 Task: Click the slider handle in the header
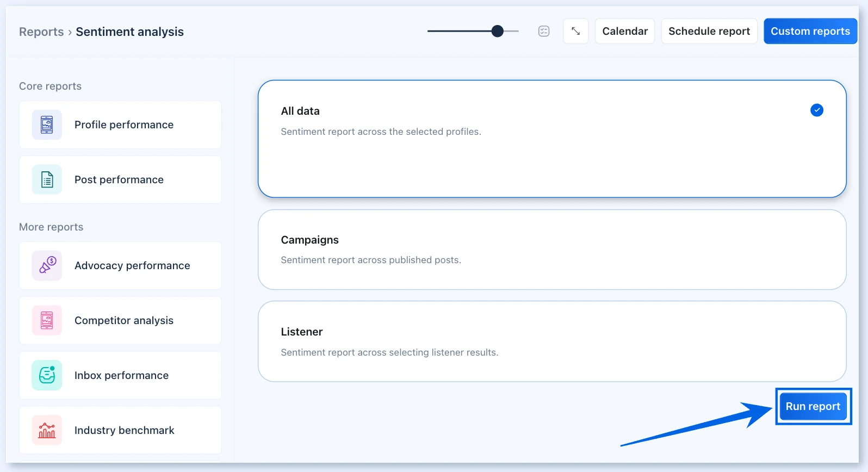coord(497,31)
